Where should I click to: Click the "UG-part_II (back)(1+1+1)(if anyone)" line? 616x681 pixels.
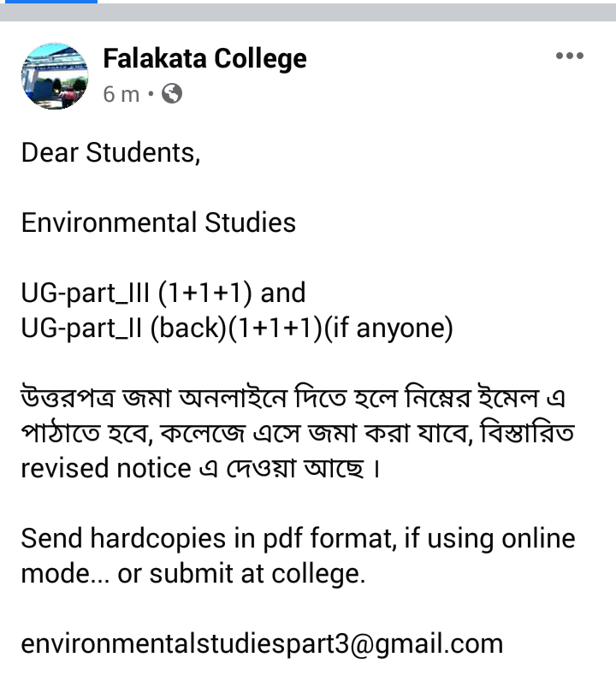(x=237, y=329)
